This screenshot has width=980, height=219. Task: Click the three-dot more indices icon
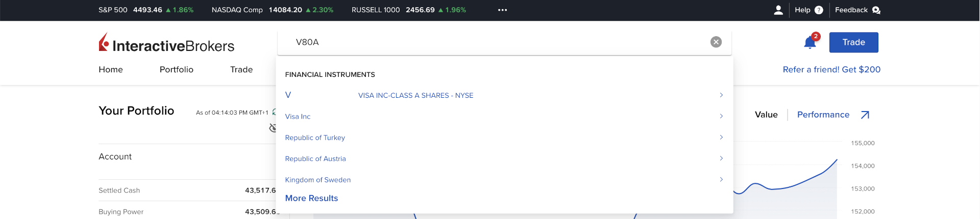[x=503, y=10]
